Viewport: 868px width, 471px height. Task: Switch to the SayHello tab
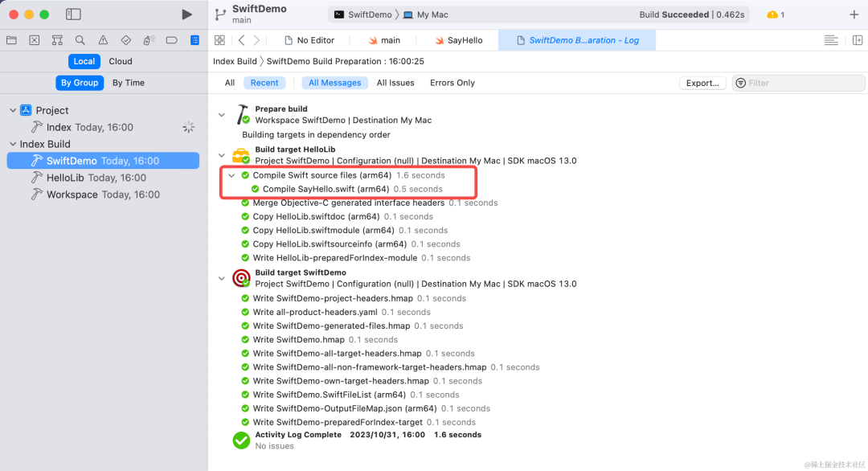[458, 40]
